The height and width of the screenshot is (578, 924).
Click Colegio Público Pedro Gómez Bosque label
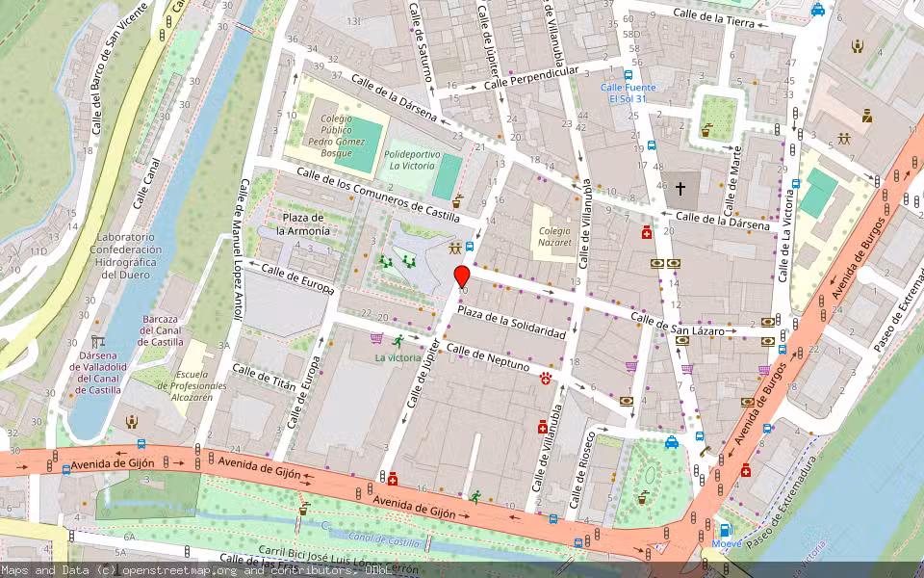[x=337, y=136]
